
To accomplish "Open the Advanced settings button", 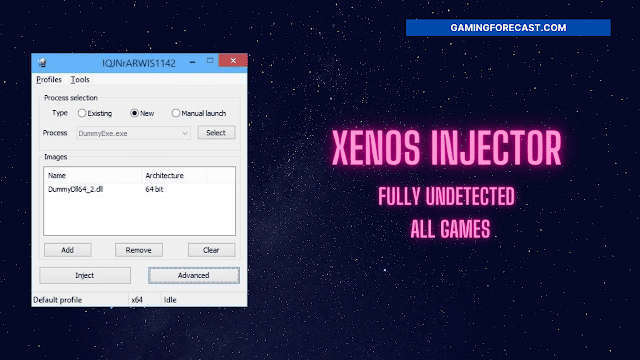I will [194, 276].
